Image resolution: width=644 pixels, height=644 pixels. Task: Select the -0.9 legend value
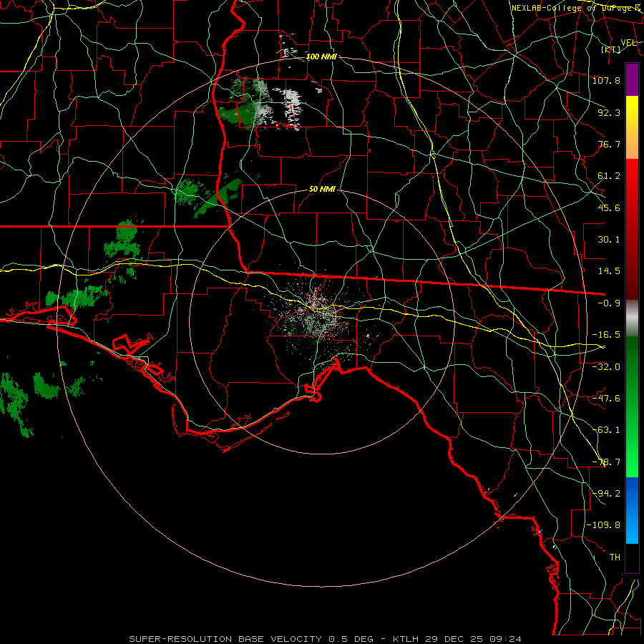click(x=609, y=303)
